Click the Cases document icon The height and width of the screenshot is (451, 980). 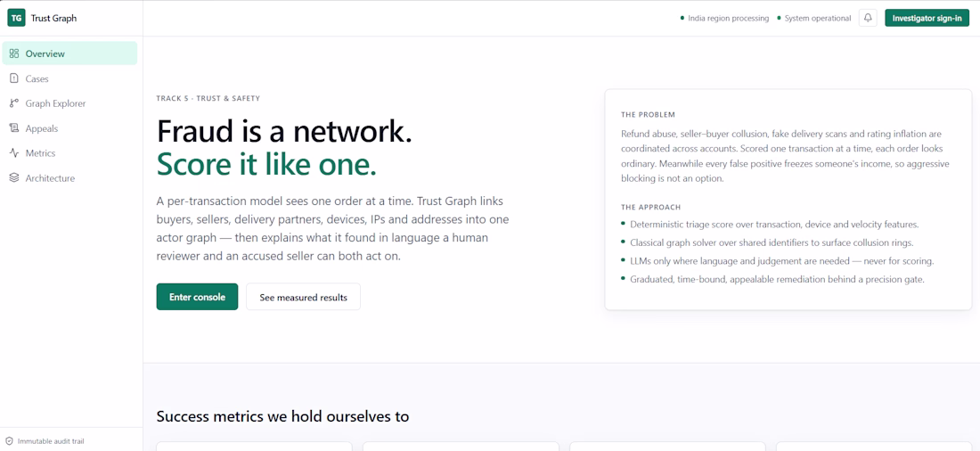tap(13, 78)
